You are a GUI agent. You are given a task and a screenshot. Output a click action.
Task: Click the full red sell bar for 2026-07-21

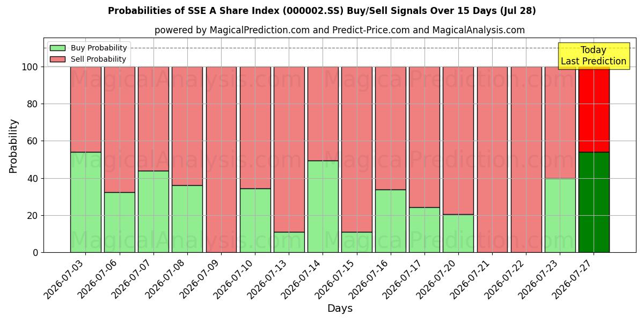[493, 159]
